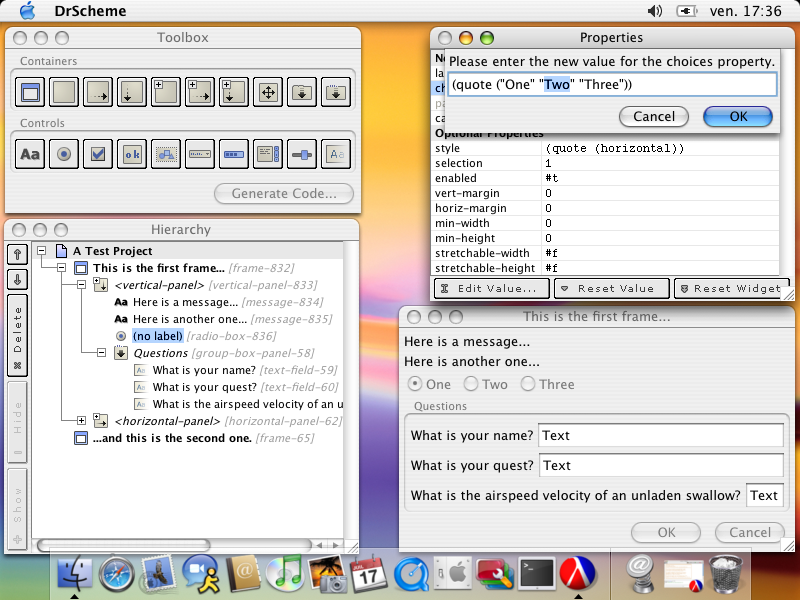
Task: Collapse the vertical-panel tree node
Action: [x=82, y=285]
